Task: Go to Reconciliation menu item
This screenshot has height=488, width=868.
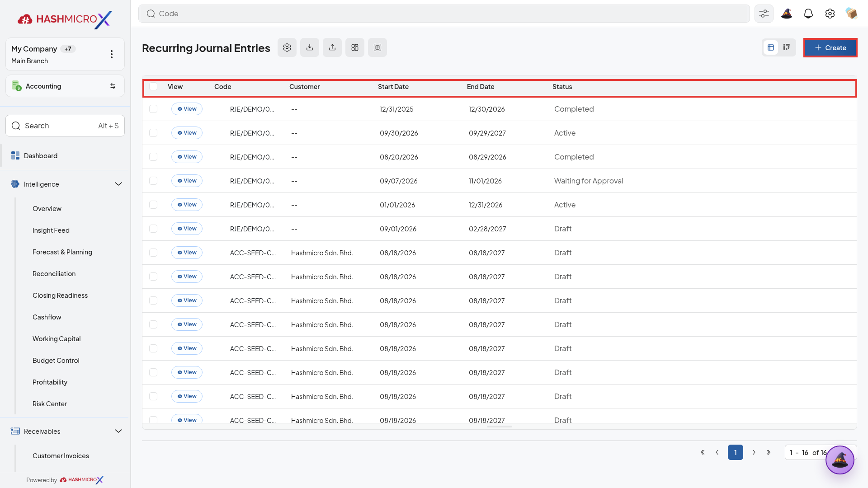Action: pyautogui.click(x=54, y=273)
